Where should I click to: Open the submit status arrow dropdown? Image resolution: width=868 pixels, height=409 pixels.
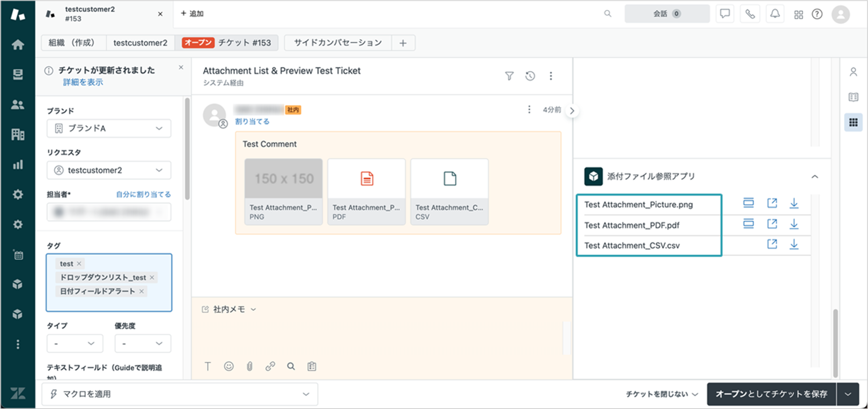coord(848,394)
